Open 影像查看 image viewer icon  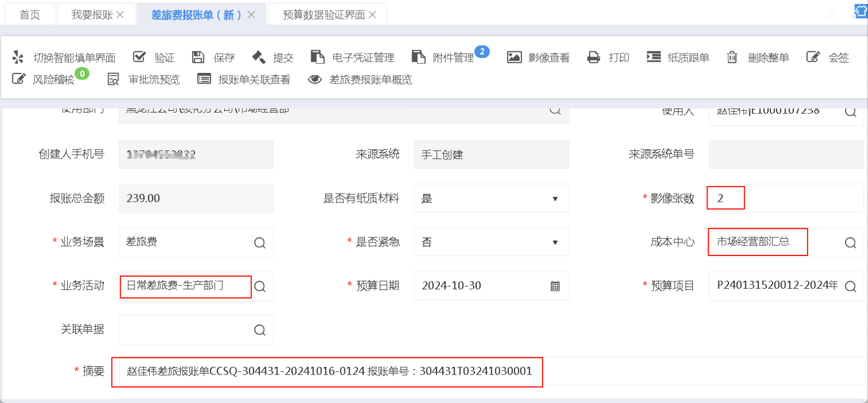coord(514,57)
